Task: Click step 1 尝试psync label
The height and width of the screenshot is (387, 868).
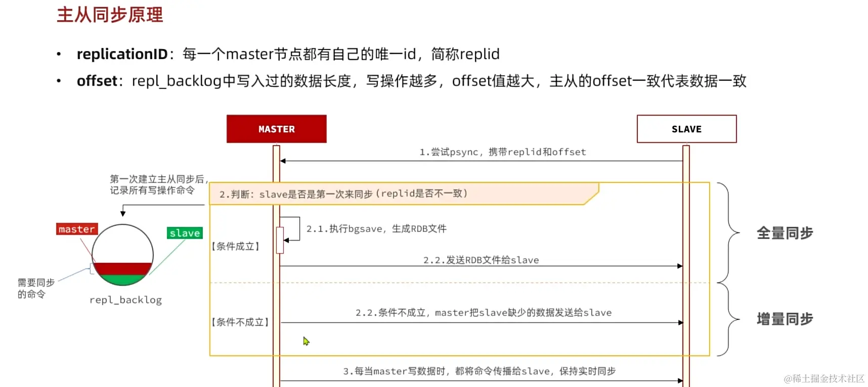Action: click(503, 152)
